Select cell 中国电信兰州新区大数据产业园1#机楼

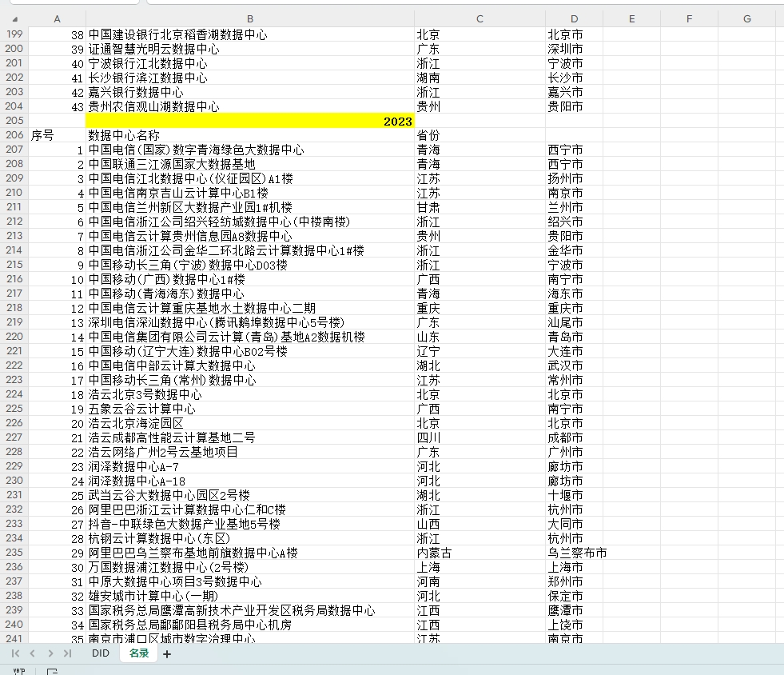tap(250, 207)
